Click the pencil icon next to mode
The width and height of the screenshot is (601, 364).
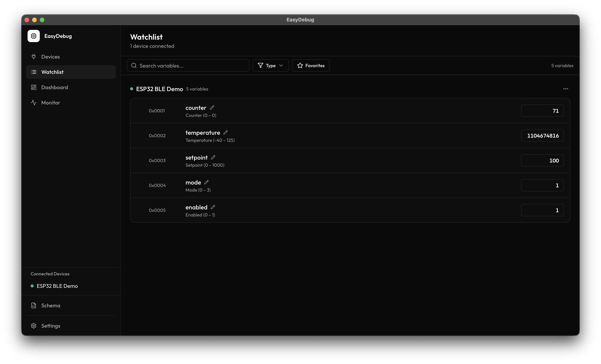pyautogui.click(x=206, y=182)
